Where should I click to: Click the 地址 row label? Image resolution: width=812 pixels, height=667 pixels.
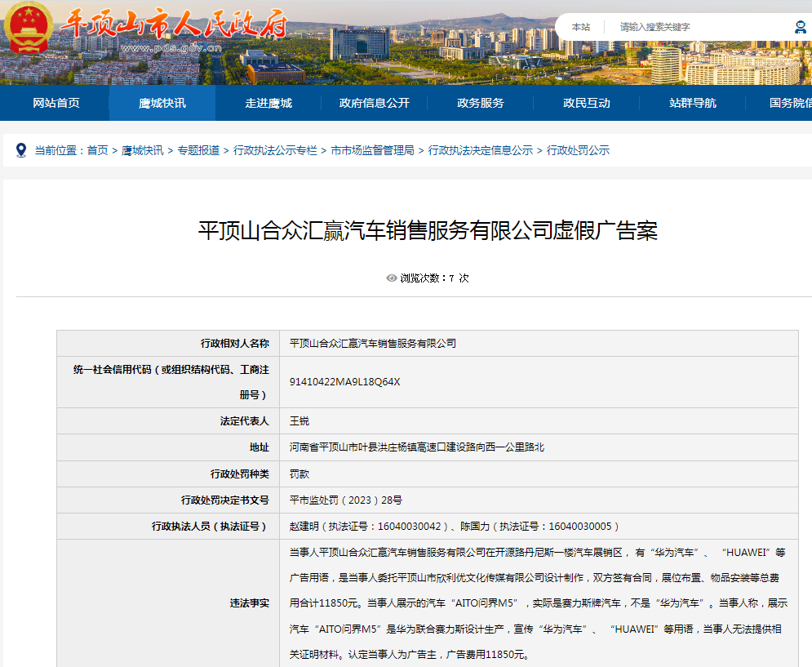pyautogui.click(x=260, y=447)
